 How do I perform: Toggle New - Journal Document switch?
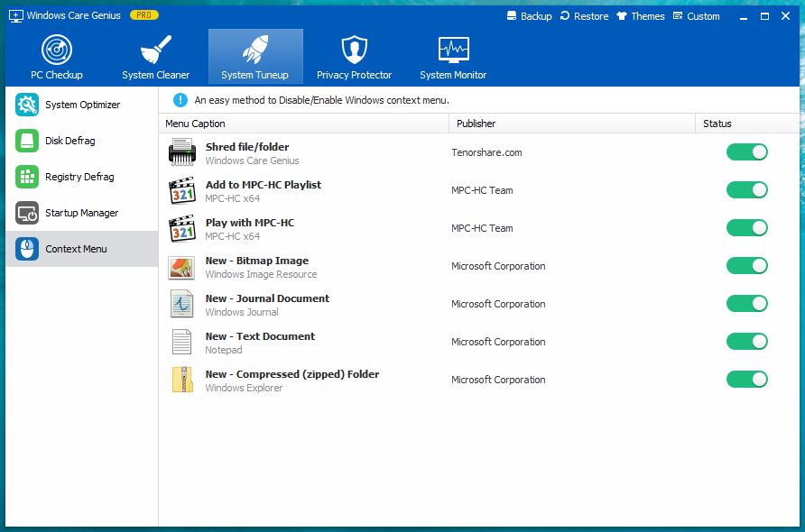coord(747,304)
